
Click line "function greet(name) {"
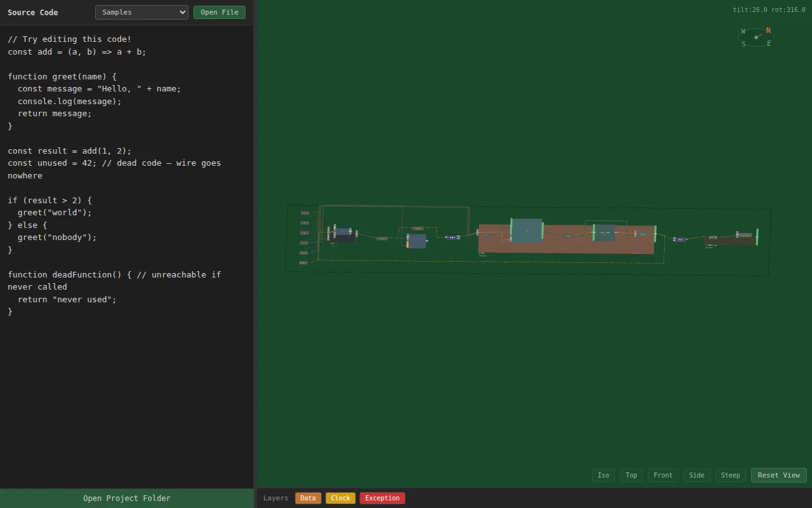point(62,77)
